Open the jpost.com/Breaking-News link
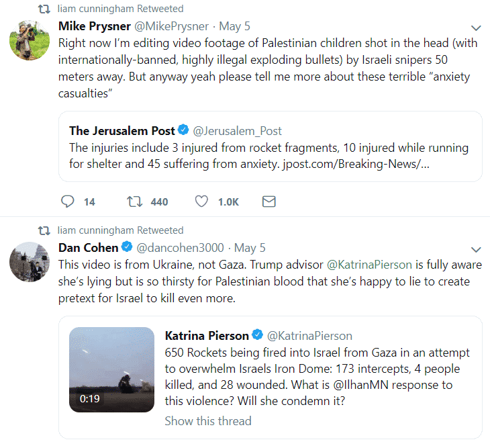Screen dimensions: 490x448 pos(356,164)
